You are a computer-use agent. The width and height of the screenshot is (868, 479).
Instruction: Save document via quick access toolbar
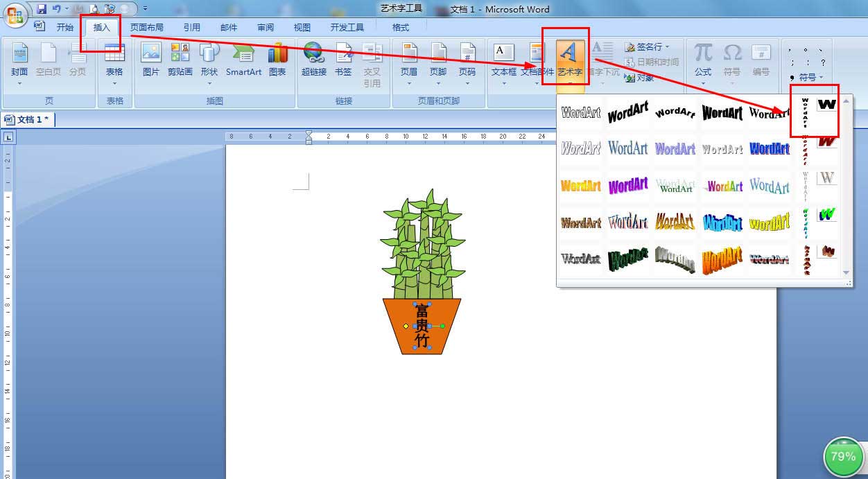point(42,9)
